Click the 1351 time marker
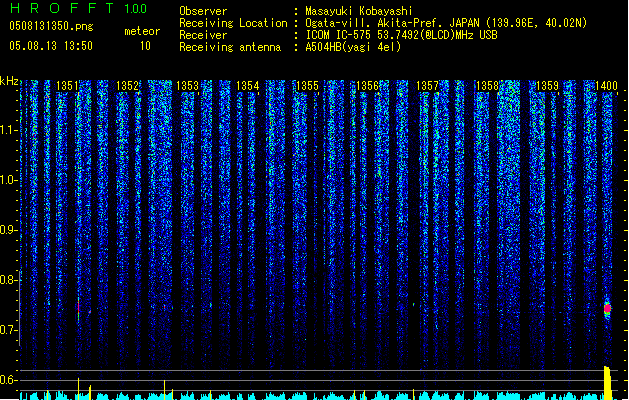The height and width of the screenshot is (400, 629). tap(67, 85)
